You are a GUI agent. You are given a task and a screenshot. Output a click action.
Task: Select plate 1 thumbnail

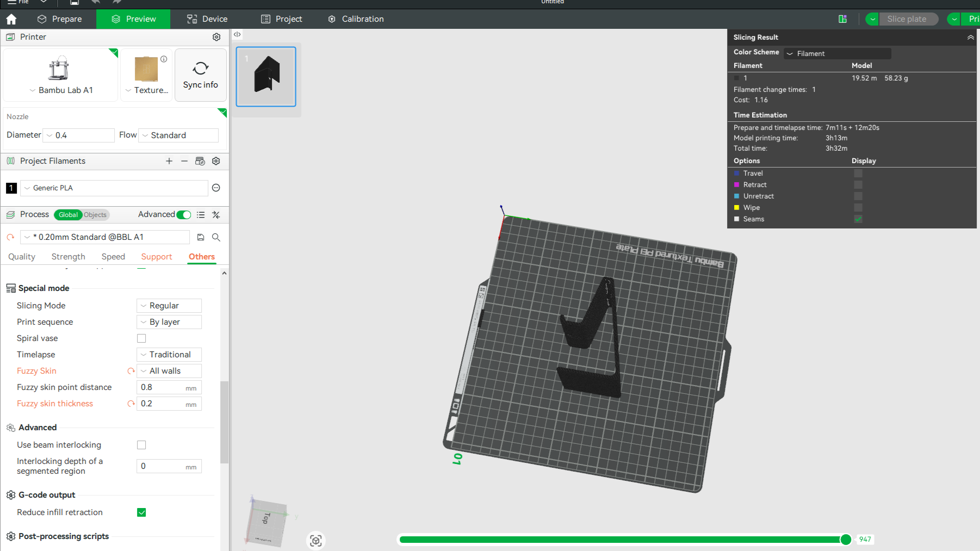(266, 77)
